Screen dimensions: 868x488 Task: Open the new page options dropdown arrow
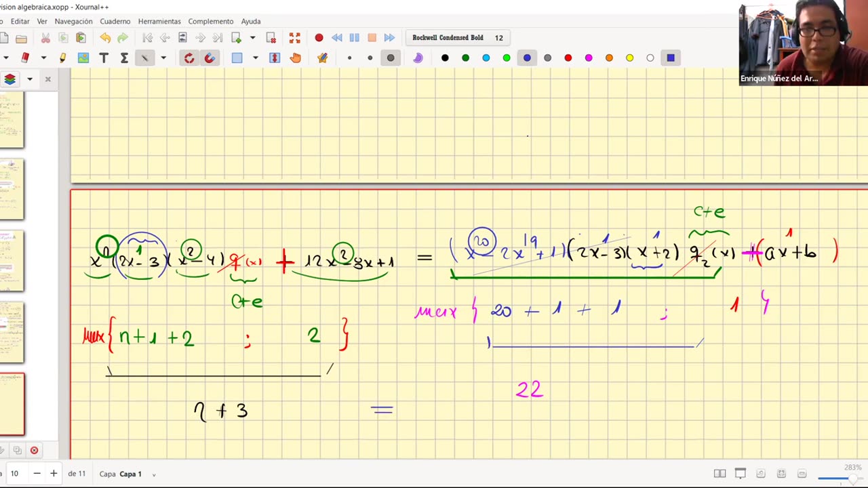click(x=252, y=38)
